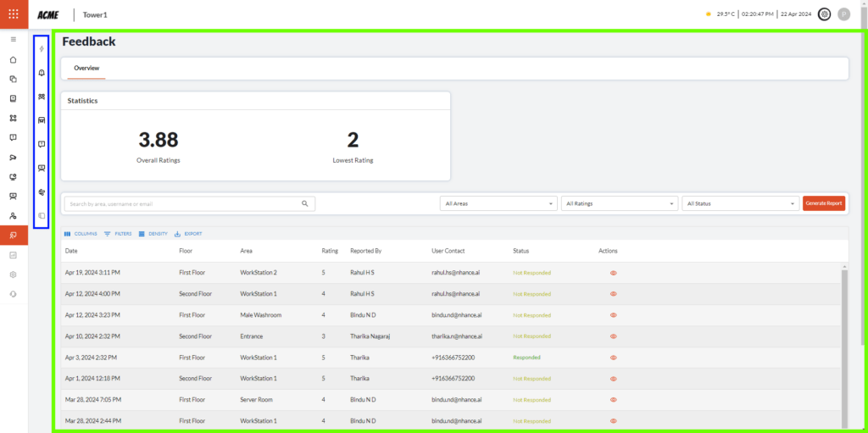Open the bell notifications icon
868x433 pixels.
point(42,73)
